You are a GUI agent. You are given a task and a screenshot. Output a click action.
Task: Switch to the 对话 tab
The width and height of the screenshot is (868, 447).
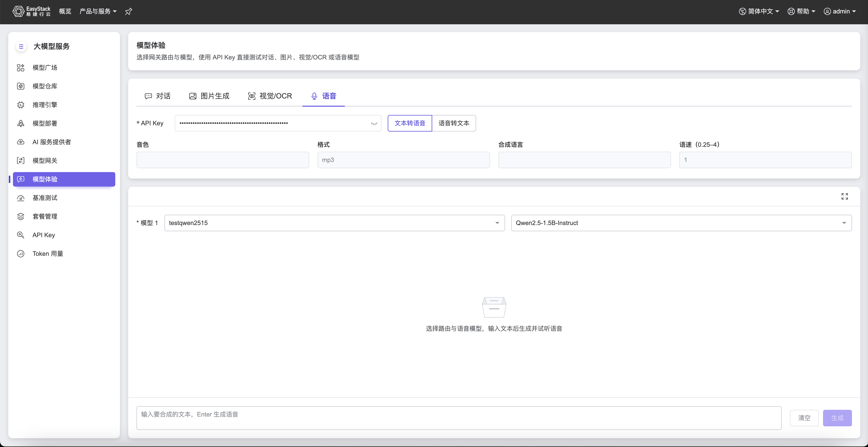[158, 96]
